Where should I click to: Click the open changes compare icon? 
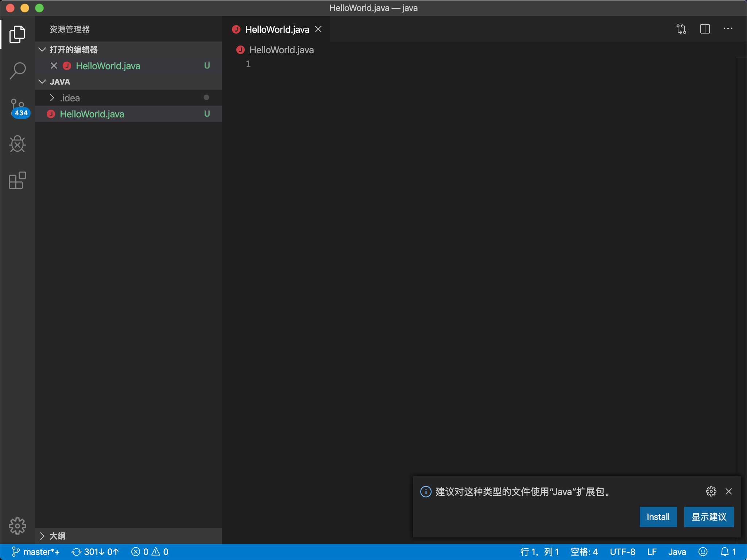[x=681, y=29]
